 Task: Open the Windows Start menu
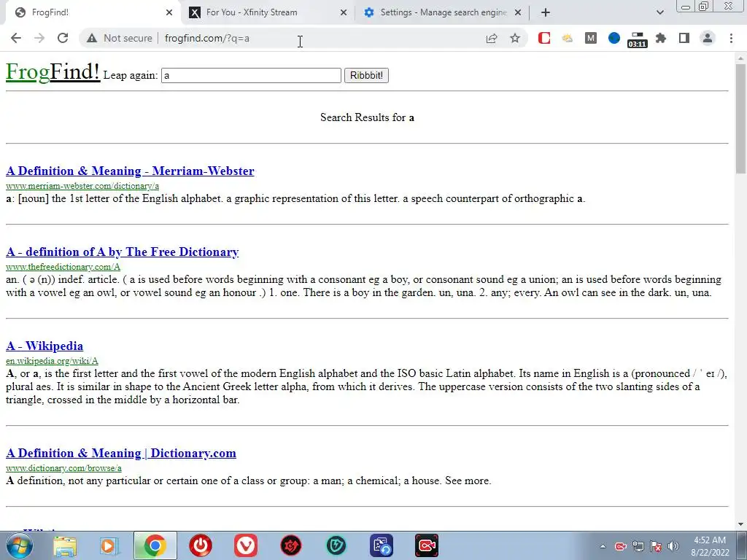[18, 545]
